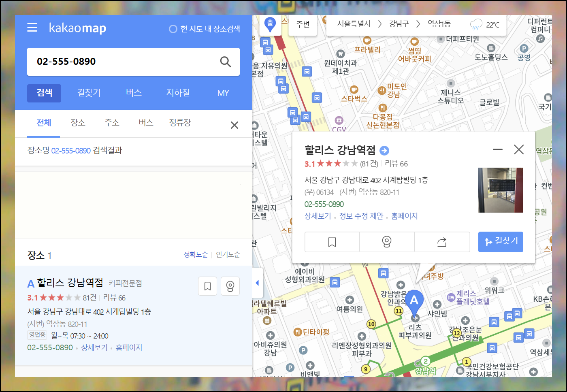
Task: Click the weather 22°C widget
Action: 485,25
